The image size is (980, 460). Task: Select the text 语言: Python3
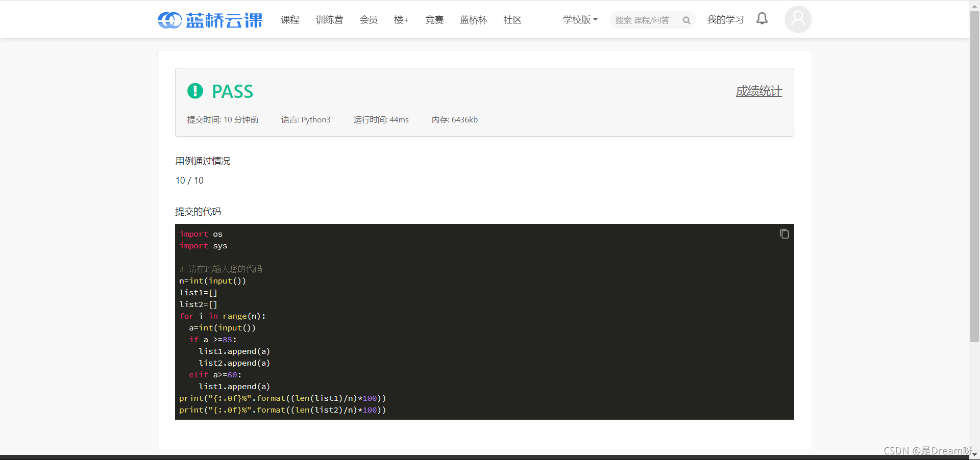point(306,120)
